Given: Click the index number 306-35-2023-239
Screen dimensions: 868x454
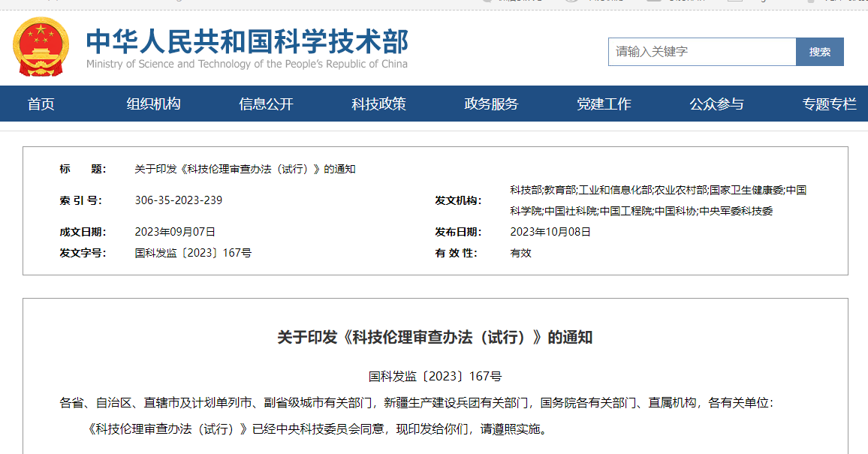Looking at the screenshot, I should pyautogui.click(x=179, y=200).
